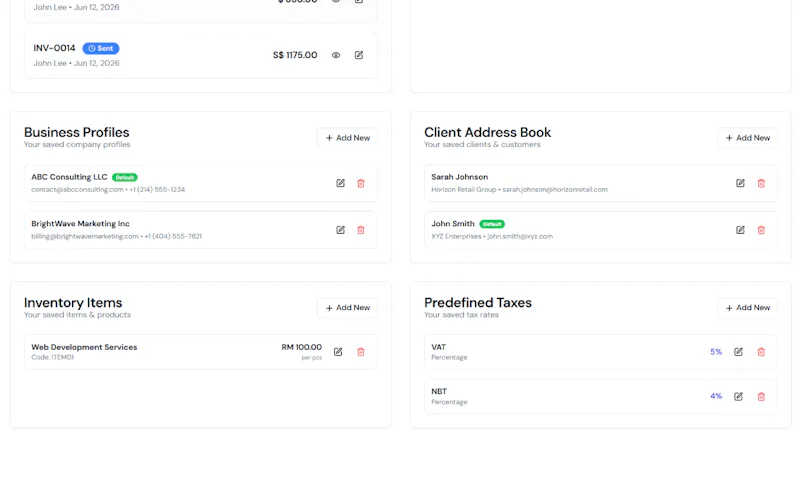The width and height of the screenshot is (800, 479).
Task: Click Business Profiles heading
Action: (77, 133)
